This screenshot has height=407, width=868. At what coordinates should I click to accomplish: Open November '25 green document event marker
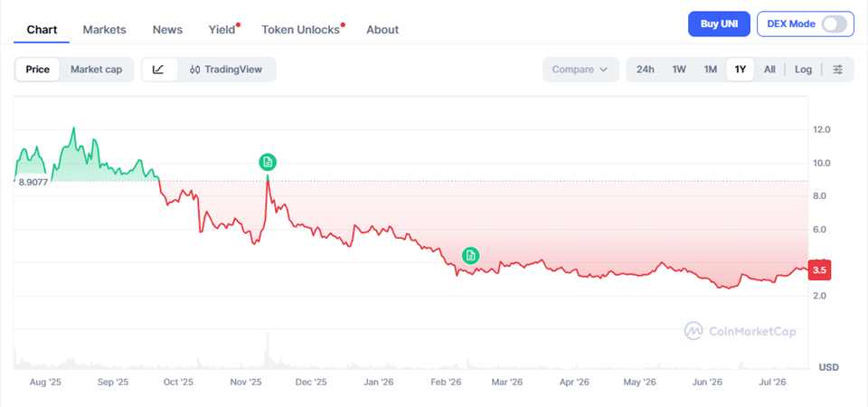pos(268,162)
